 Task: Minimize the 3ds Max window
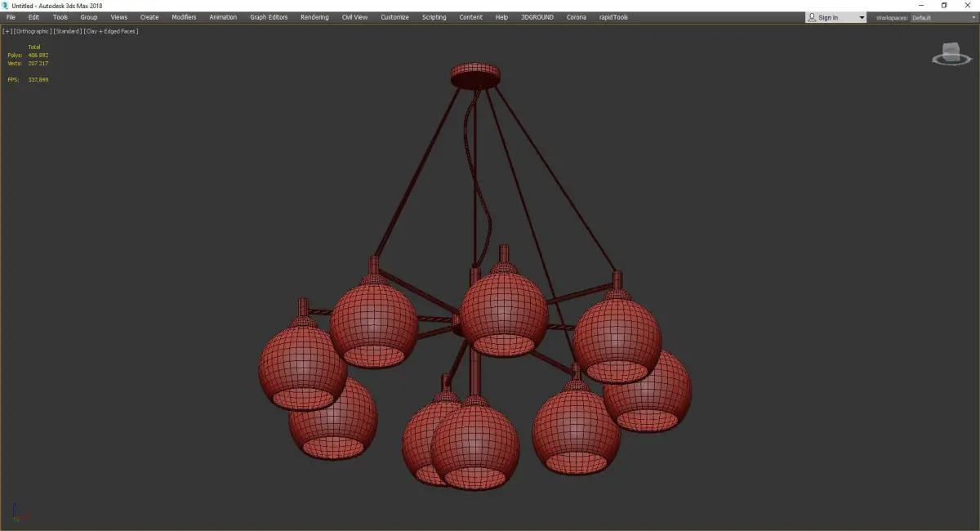point(921,6)
